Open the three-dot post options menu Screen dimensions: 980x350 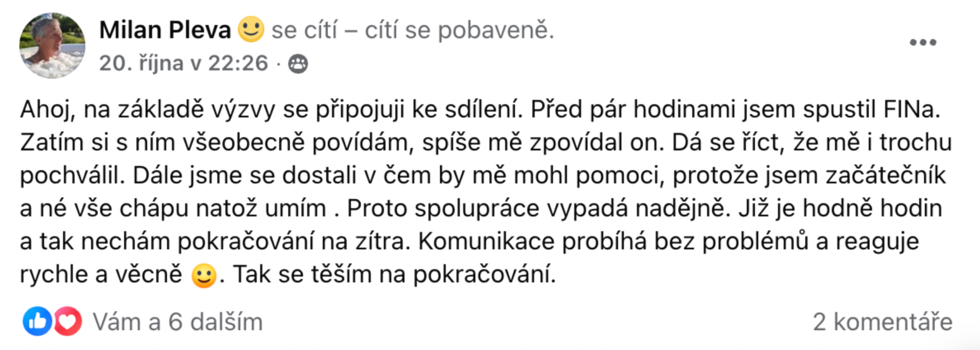point(922,43)
